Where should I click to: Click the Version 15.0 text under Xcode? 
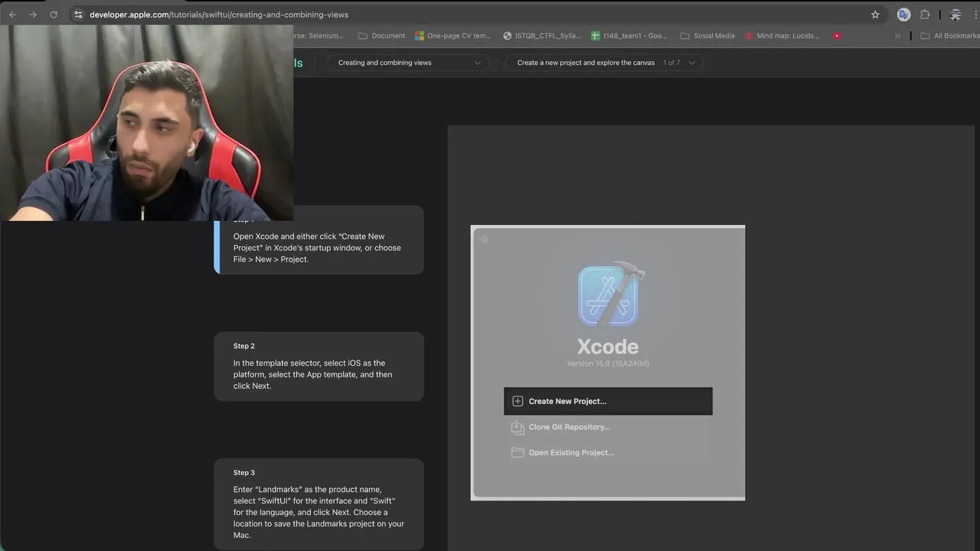click(608, 364)
